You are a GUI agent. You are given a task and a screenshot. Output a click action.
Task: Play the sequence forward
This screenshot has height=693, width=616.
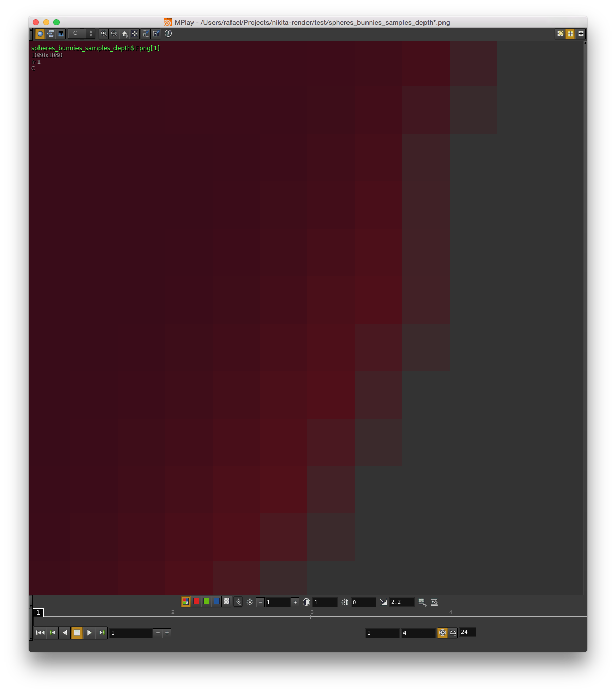89,633
